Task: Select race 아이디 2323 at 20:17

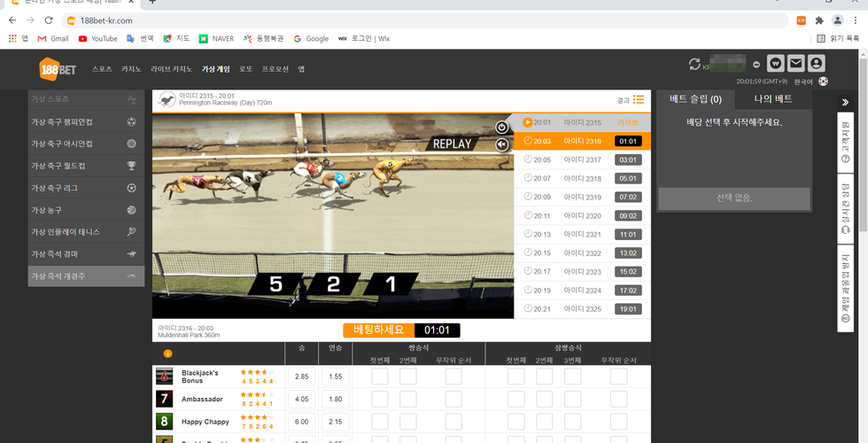Action: coord(583,272)
